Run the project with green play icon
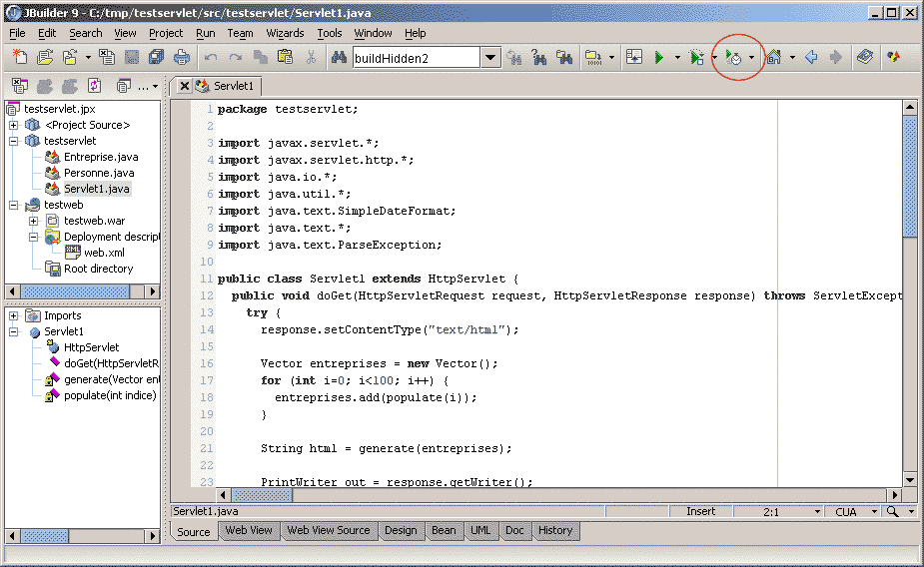The height and width of the screenshot is (567, 924). pyautogui.click(x=659, y=58)
